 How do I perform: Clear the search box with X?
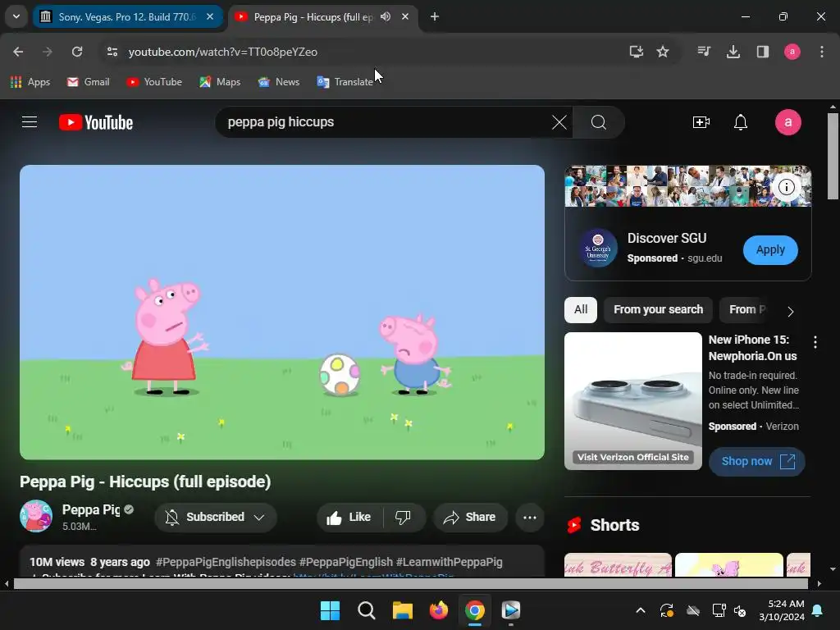click(x=559, y=122)
